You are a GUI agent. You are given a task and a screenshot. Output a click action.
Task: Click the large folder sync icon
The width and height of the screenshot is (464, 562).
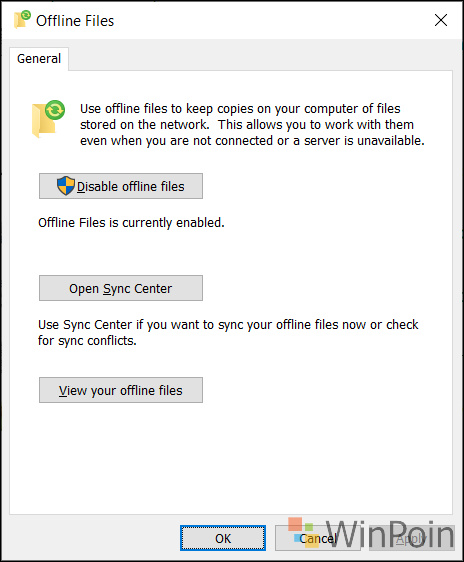48,119
